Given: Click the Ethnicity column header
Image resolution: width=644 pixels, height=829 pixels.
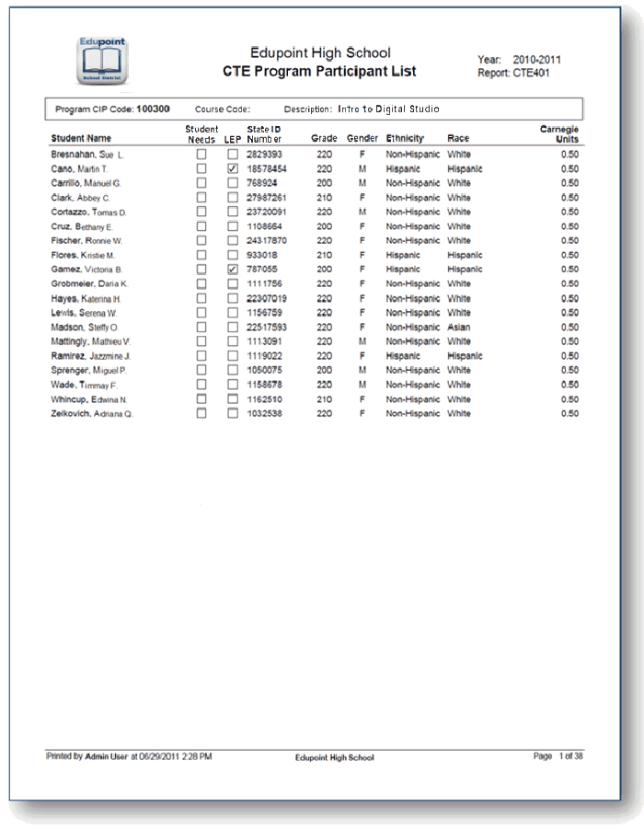Looking at the screenshot, I should [x=405, y=138].
